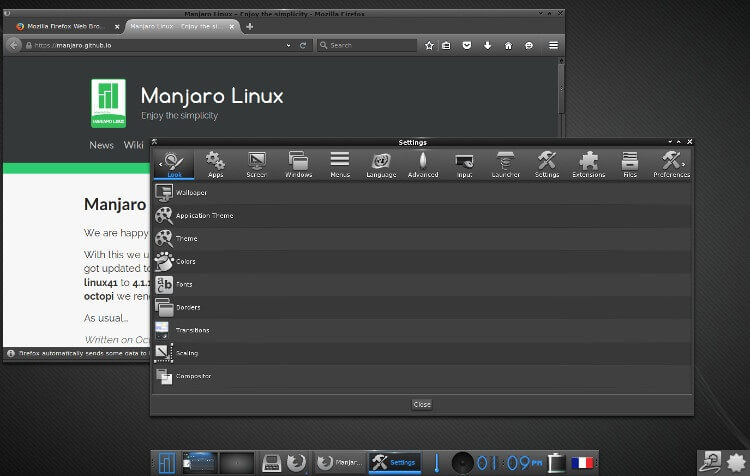Screen dimensions: 750x476
Task: Select the Menus settings category
Action: [x=340, y=164]
